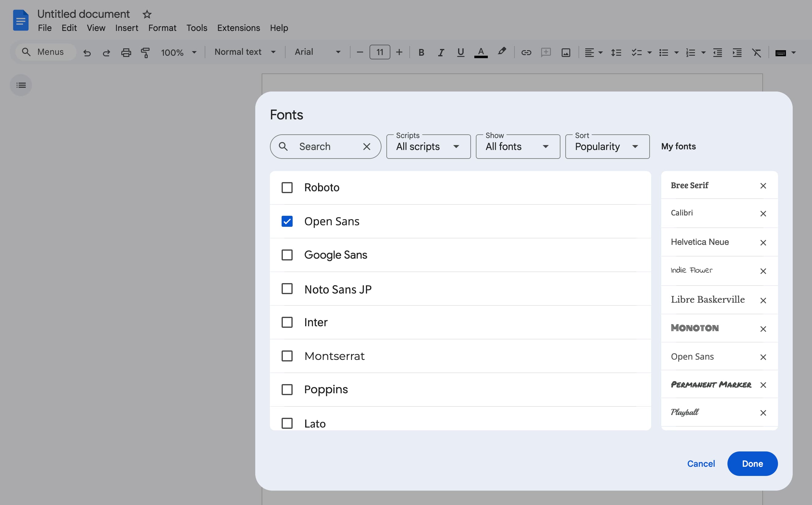Apply highlight color to text
Image resolution: width=812 pixels, height=505 pixels.
(x=501, y=52)
